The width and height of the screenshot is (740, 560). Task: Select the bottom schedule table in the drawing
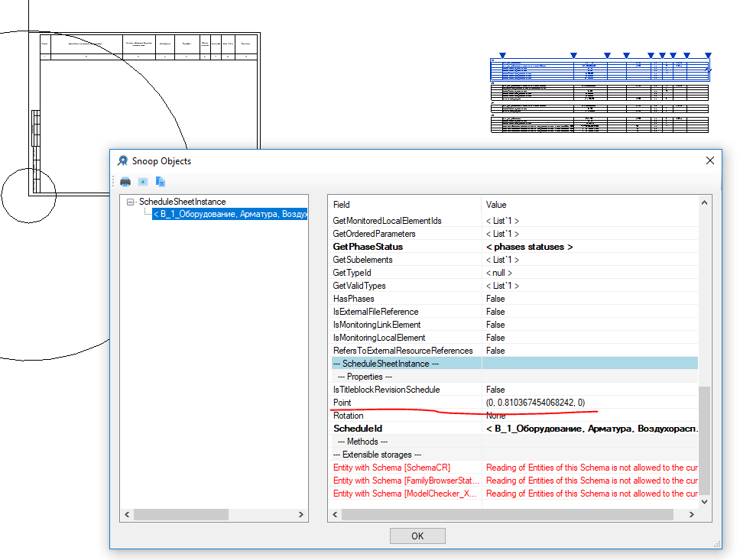tap(600, 125)
